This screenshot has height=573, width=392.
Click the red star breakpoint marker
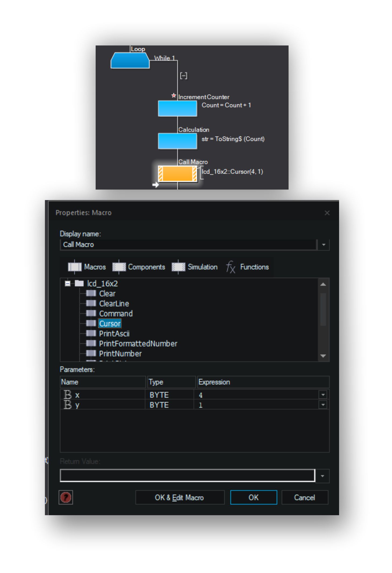click(174, 95)
